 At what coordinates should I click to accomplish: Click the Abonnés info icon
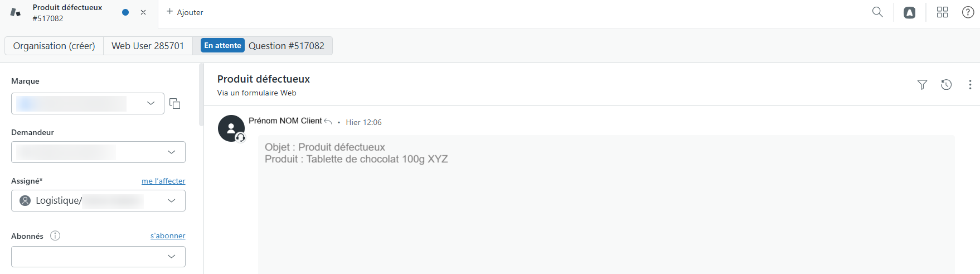click(x=55, y=235)
